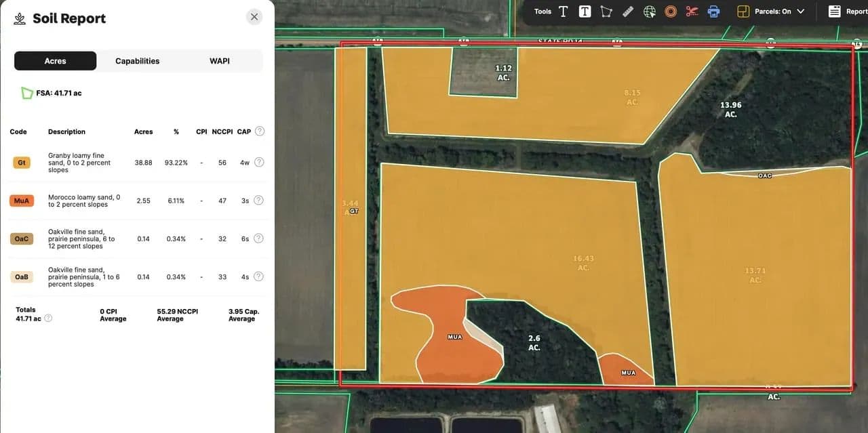Open help for the Gt soil row
868x433 pixels.
259,163
